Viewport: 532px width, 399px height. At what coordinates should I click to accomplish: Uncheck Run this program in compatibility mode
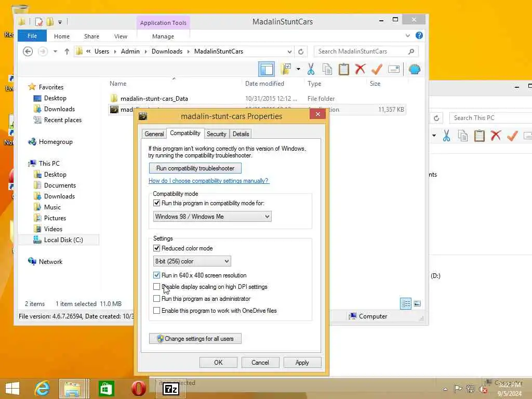156,203
